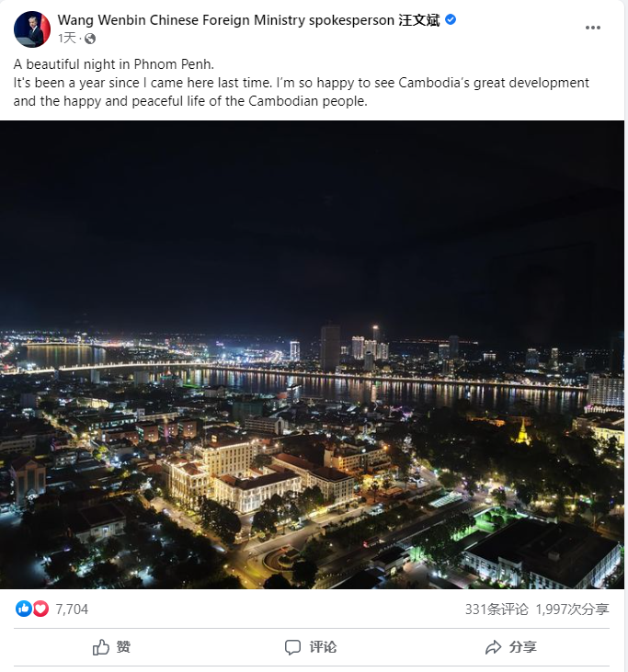Show the 331条评论 comments

tap(497, 609)
